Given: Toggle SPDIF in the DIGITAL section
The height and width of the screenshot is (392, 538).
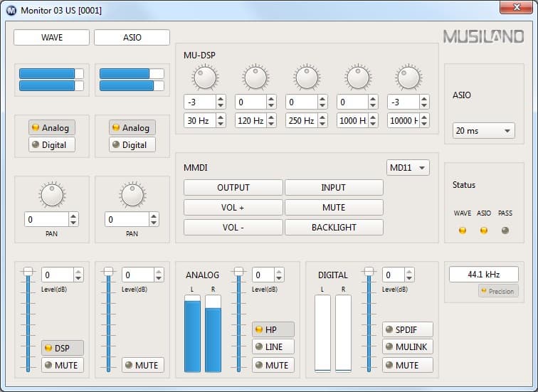Looking at the screenshot, I should pyautogui.click(x=408, y=329).
